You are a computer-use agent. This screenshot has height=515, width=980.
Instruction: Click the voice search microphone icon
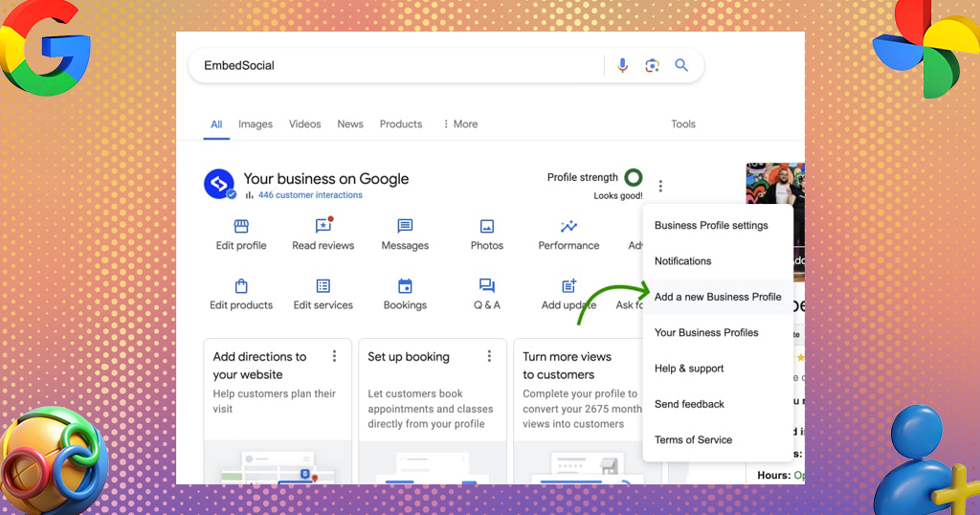(622, 65)
